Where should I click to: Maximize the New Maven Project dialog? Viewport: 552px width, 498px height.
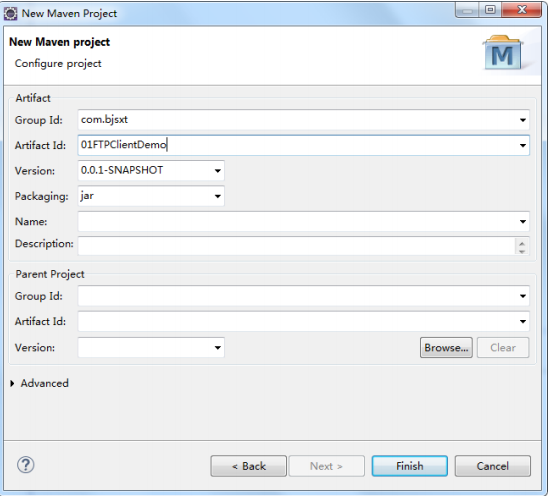[490, 10]
